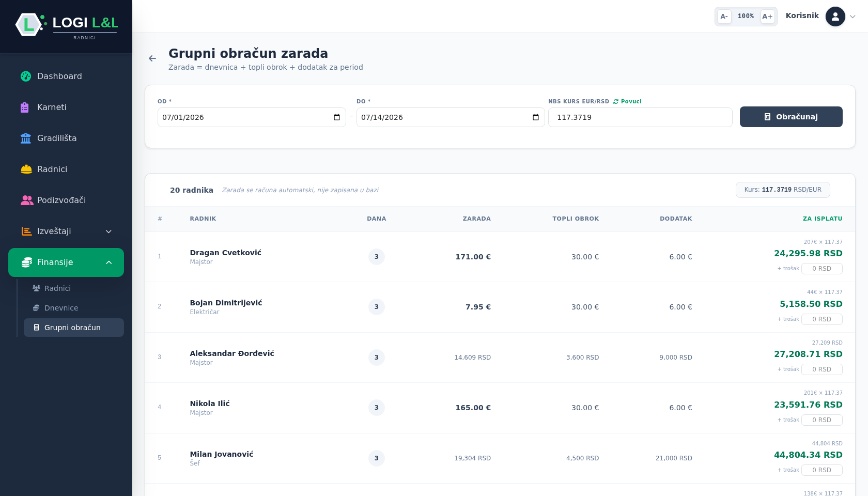Click the ZA ISPLATU column header
The image size is (868, 496).
point(823,219)
